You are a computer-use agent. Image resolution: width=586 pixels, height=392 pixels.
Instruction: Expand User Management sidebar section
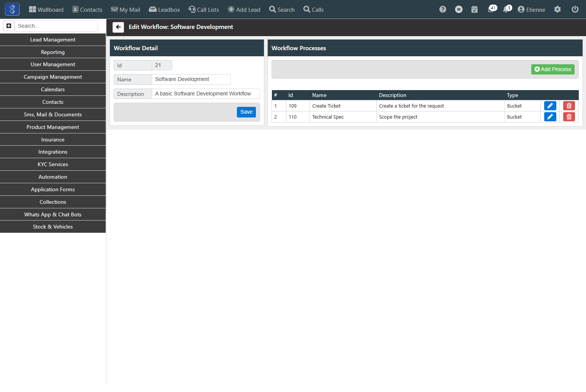tap(53, 64)
